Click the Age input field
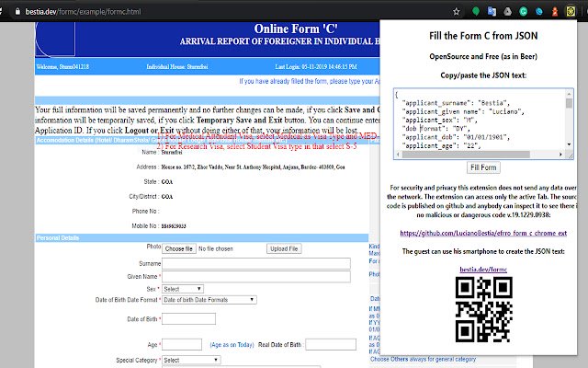The image size is (588, 368). pos(182,344)
